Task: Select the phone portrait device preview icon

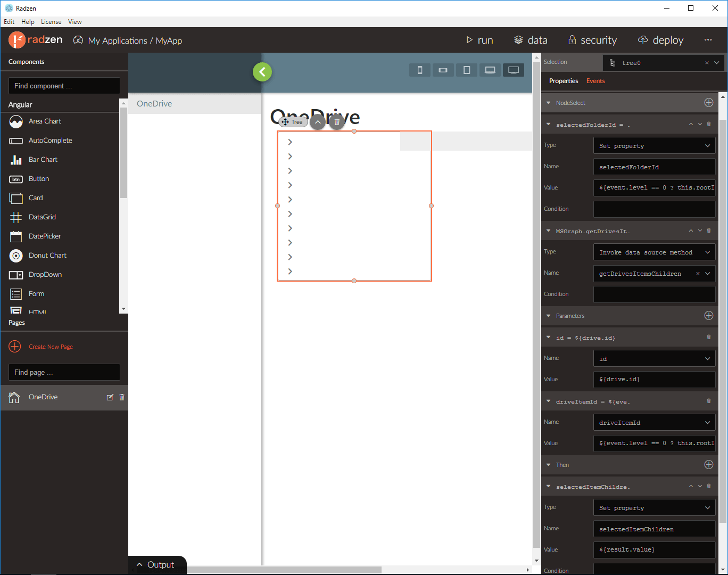Action: 420,70
